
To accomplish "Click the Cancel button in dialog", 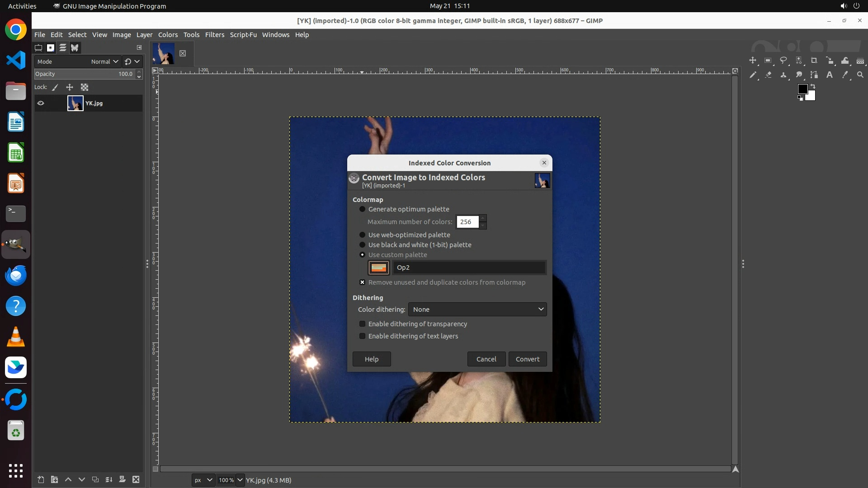I will point(486,359).
